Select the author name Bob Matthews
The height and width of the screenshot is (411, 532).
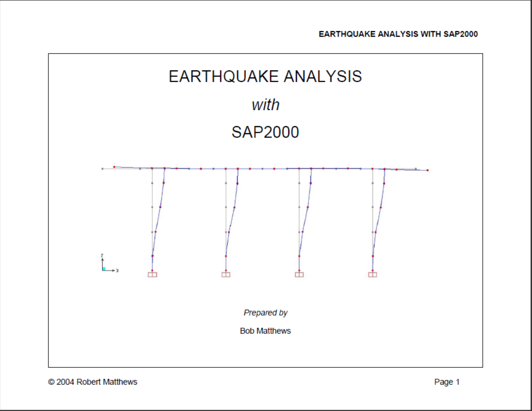[264, 330]
